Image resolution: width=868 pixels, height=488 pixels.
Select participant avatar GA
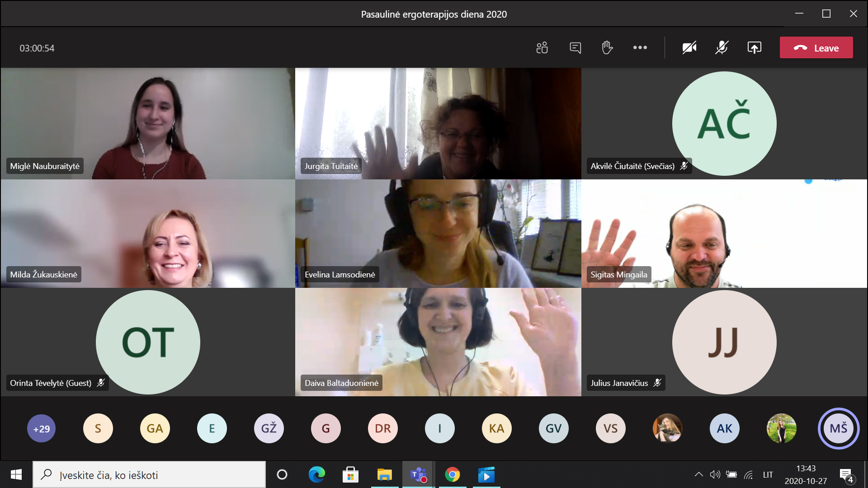tap(155, 428)
